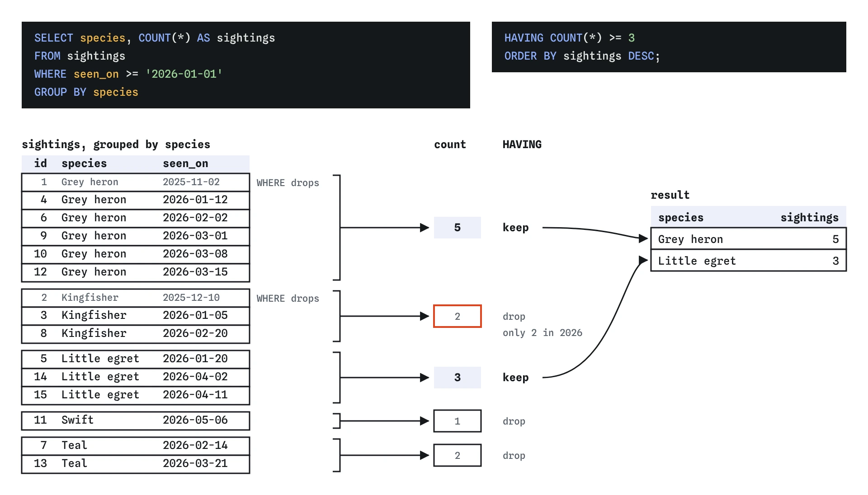Click the date 2026-04-11
Screen dimensions: 868x495
pos(195,395)
